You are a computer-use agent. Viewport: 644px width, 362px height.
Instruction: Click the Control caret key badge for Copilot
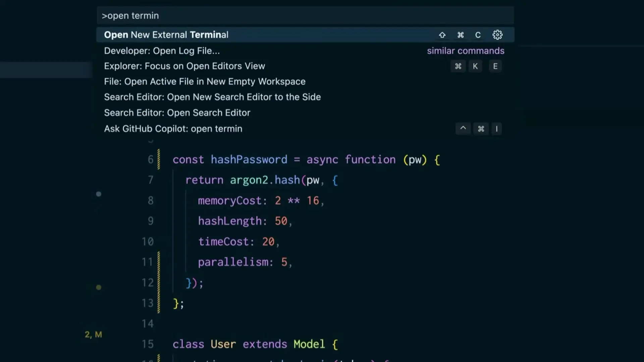click(x=463, y=129)
